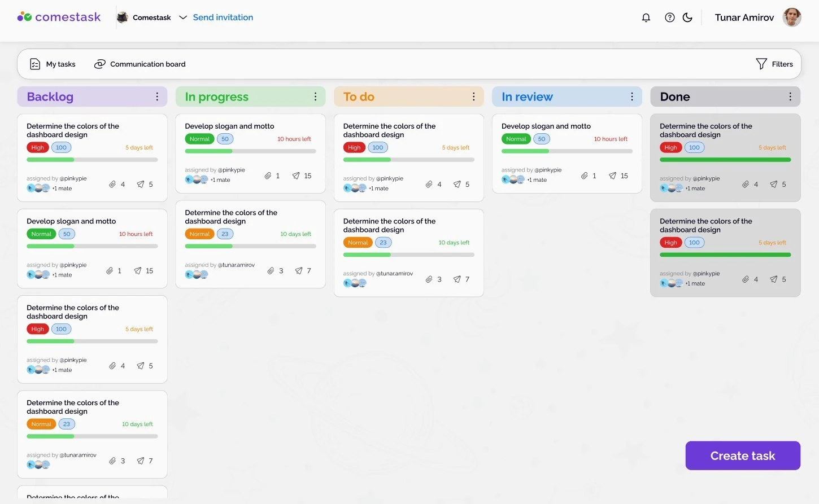Click the Create task button
Image resolution: width=819 pixels, height=504 pixels.
743,455
